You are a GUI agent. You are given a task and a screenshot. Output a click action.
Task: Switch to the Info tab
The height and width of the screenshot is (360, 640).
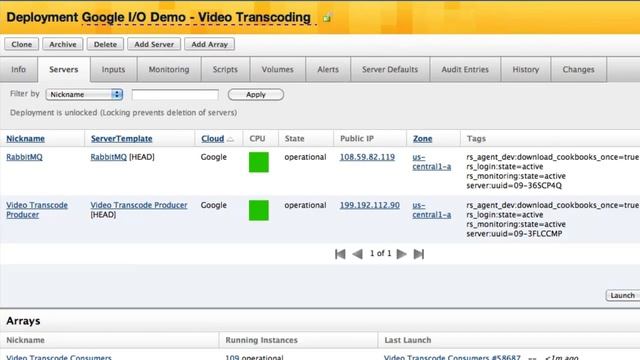click(18, 69)
